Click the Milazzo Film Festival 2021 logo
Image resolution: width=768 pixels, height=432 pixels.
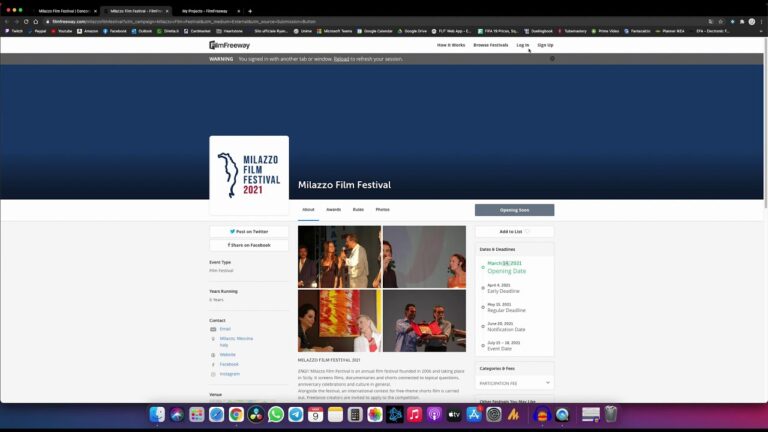coord(249,175)
